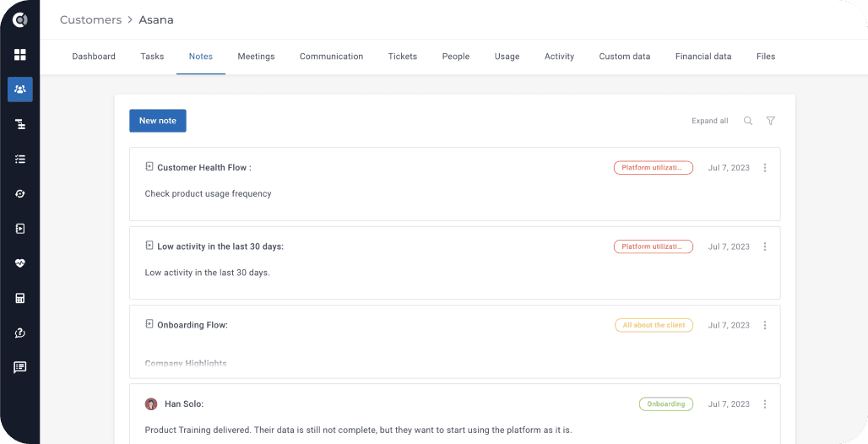Click the 'Product Training delivered' note text
The height and width of the screenshot is (444, 868).
358,430
